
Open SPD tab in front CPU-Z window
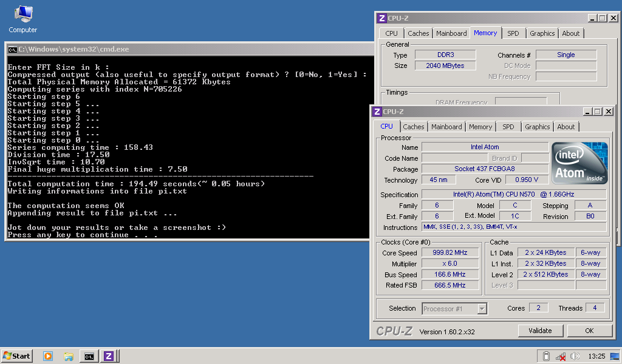pyautogui.click(x=508, y=127)
